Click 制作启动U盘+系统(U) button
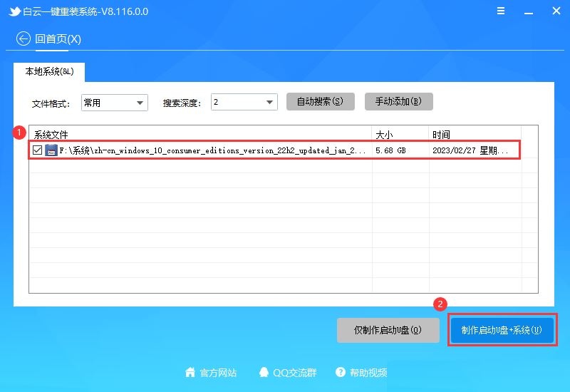 [x=502, y=330]
